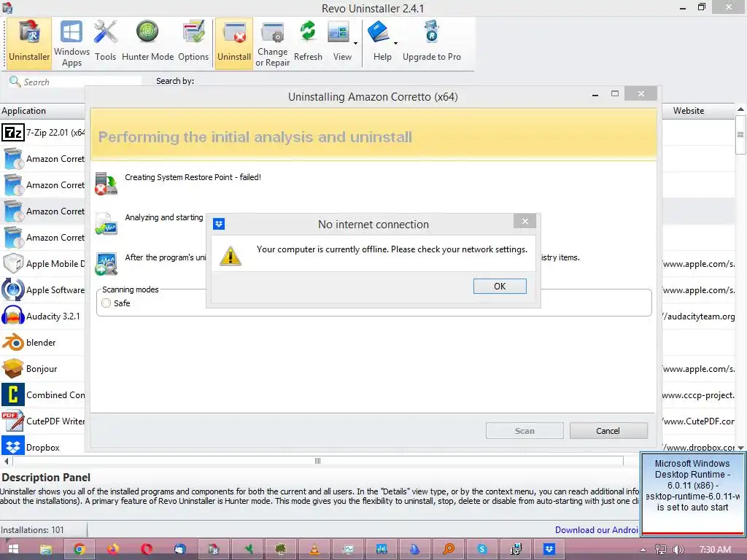Cancel the Amazon Corretto uninstall
Image resolution: width=747 pixels, height=560 pixels.
coord(608,430)
